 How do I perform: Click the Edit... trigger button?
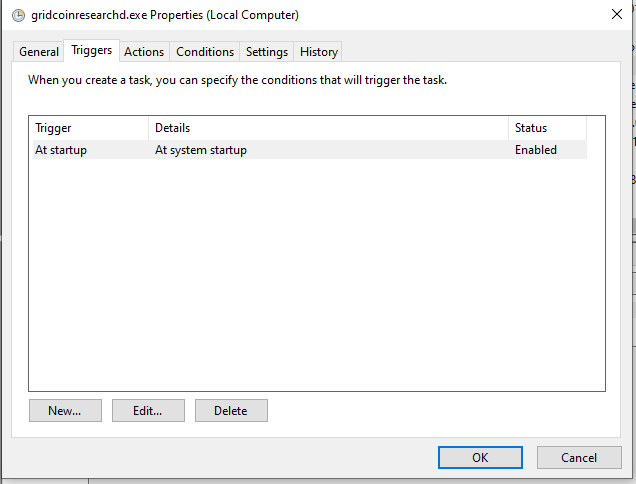[x=148, y=411]
